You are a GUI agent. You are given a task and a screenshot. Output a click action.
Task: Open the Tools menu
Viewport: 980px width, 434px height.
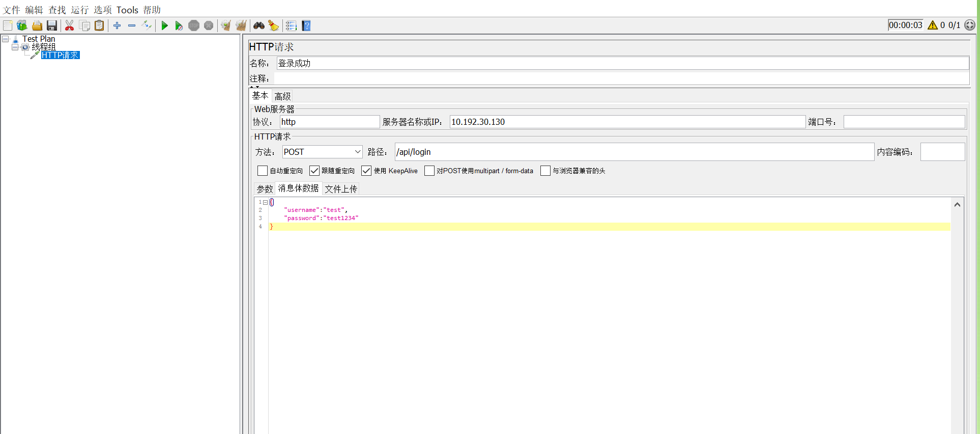[x=127, y=10]
